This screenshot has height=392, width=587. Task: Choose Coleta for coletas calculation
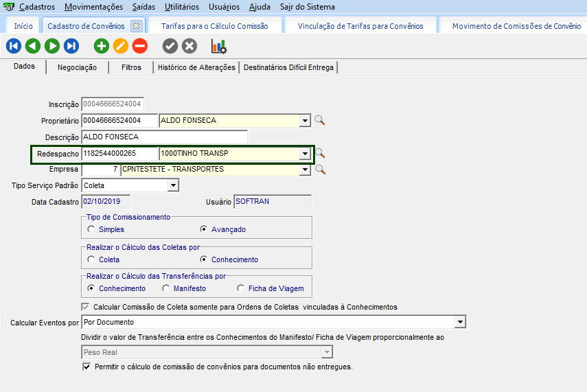[x=91, y=260]
